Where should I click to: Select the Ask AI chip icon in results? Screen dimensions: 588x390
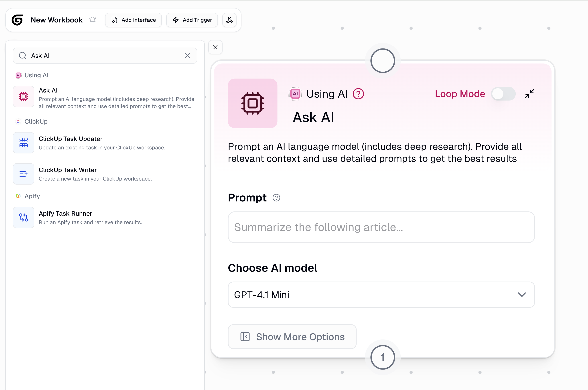(23, 96)
